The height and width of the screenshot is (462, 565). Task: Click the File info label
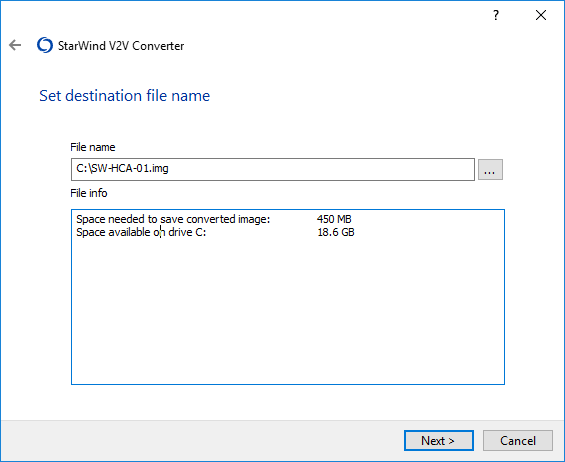pyautogui.click(x=89, y=193)
